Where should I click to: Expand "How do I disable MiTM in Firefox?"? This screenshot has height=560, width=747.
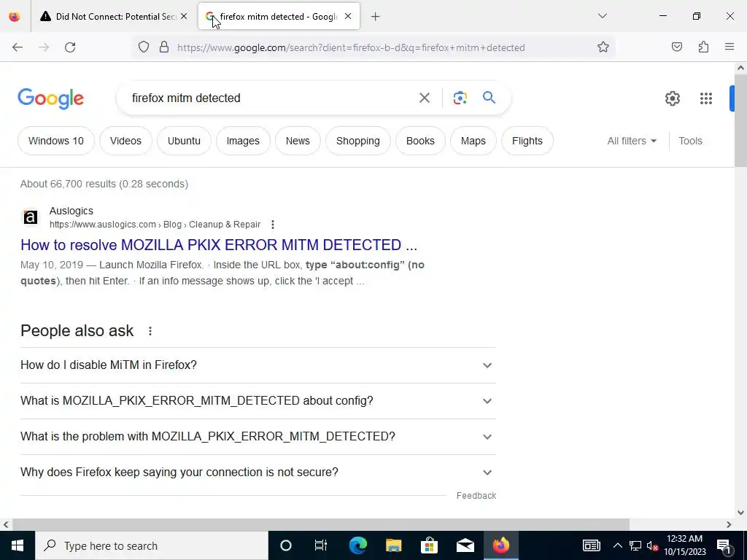coord(258,365)
